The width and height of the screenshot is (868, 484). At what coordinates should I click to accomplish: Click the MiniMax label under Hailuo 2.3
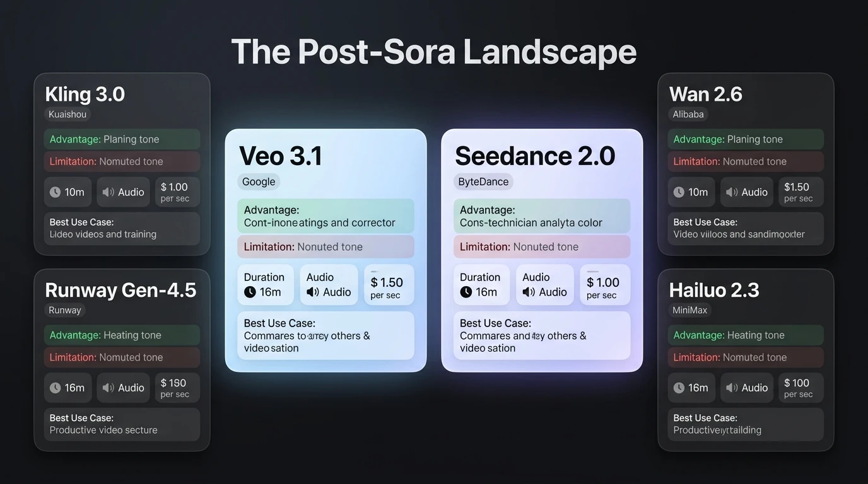[x=689, y=310]
